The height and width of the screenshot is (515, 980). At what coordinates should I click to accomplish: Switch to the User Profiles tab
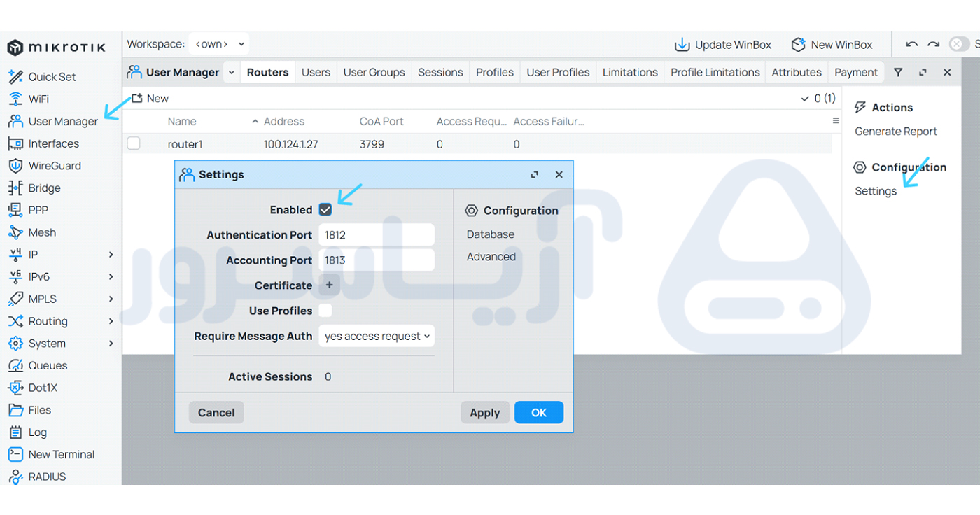coord(558,72)
